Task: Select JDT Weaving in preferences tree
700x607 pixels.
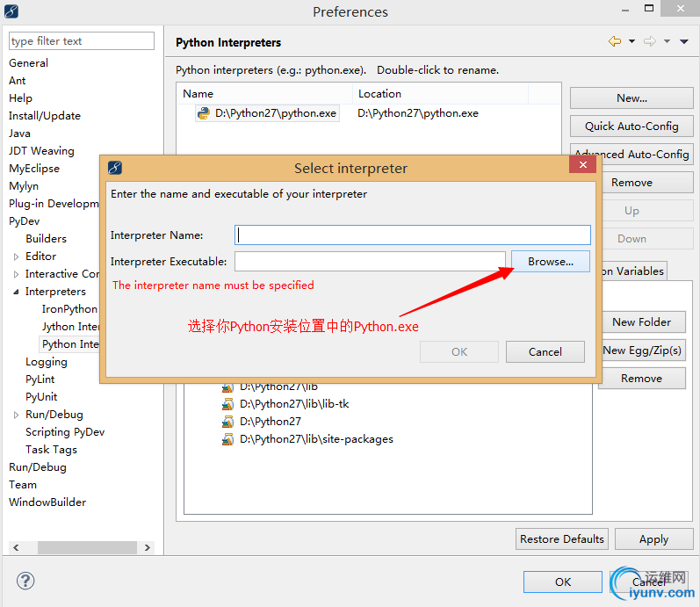Action: coord(41,151)
